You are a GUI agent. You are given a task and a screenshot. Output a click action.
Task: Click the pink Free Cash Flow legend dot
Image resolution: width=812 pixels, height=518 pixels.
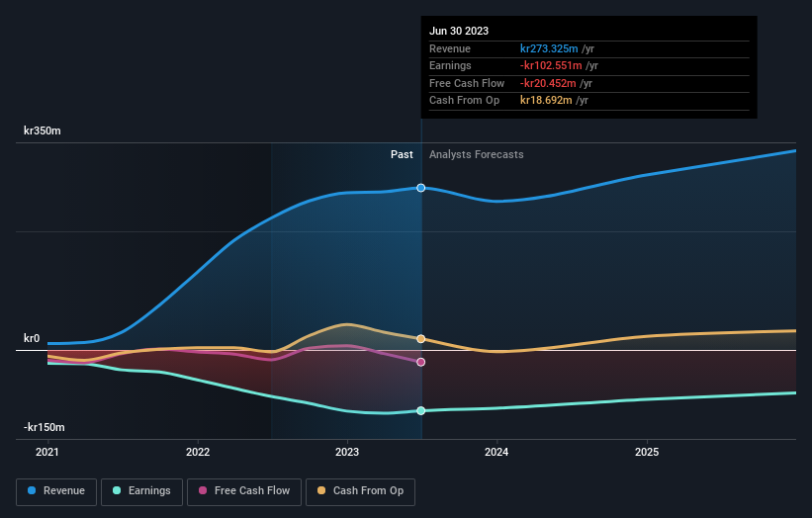click(x=203, y=490)
